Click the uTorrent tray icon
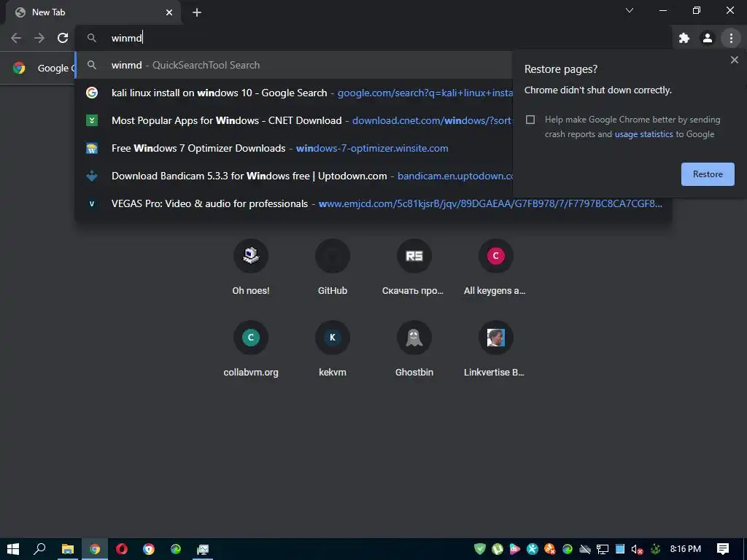Viewport: 747px width, 560px height. (x=498, y=549)
